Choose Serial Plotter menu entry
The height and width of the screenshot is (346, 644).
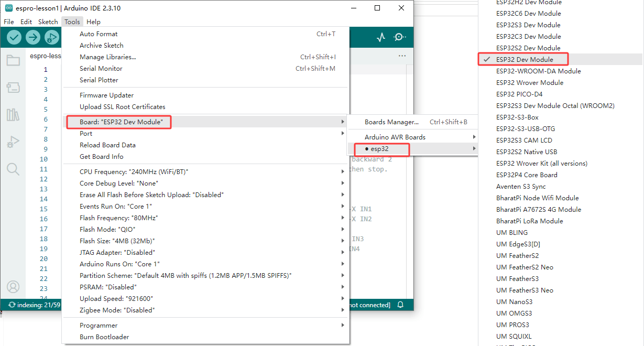click(x=205, y=80)
